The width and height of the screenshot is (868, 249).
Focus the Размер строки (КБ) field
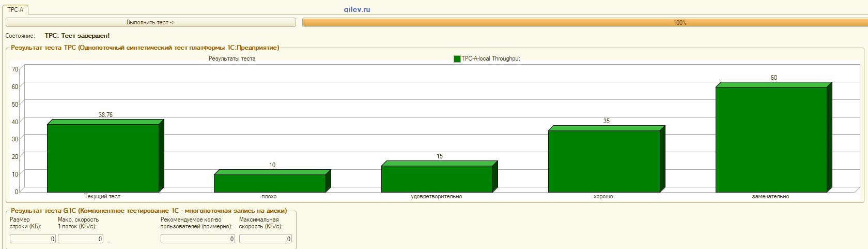[33, 239]
